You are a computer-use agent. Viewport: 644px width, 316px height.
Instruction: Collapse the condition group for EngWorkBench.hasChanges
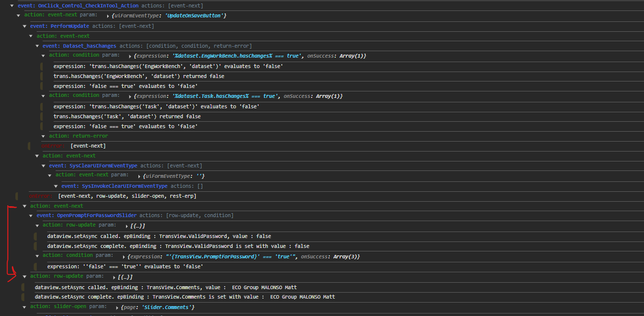click(x=43, y=56)
